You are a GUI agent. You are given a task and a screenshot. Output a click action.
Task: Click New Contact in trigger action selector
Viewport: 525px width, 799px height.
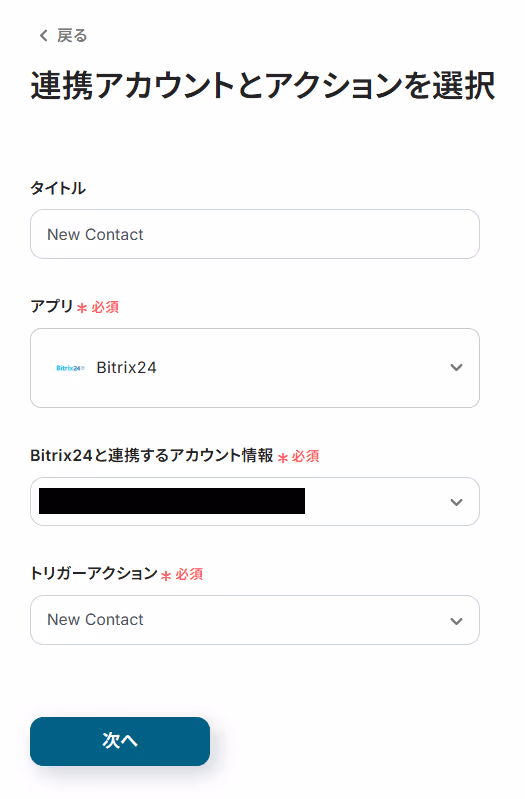(95, 620)
